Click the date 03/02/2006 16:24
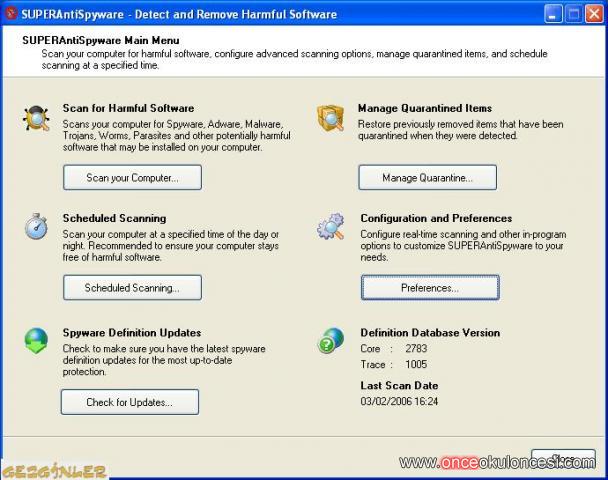This screenshot has height=480, width=608. tap(399, 401)
